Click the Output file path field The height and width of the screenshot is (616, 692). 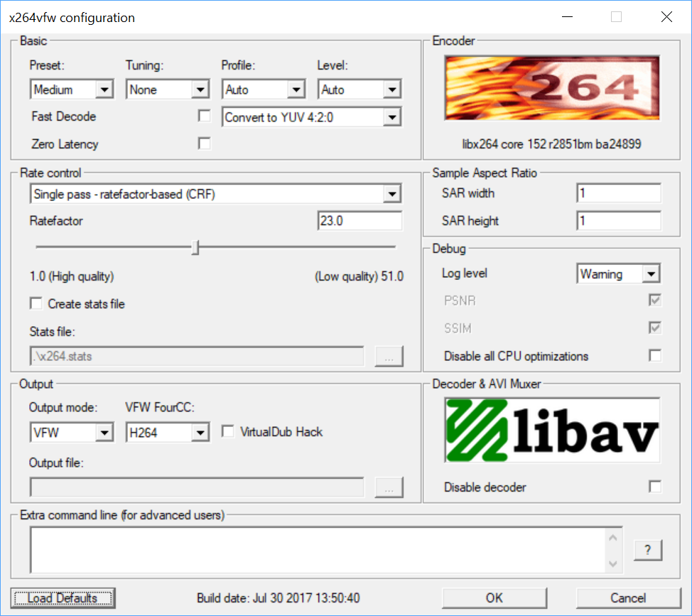198,487
